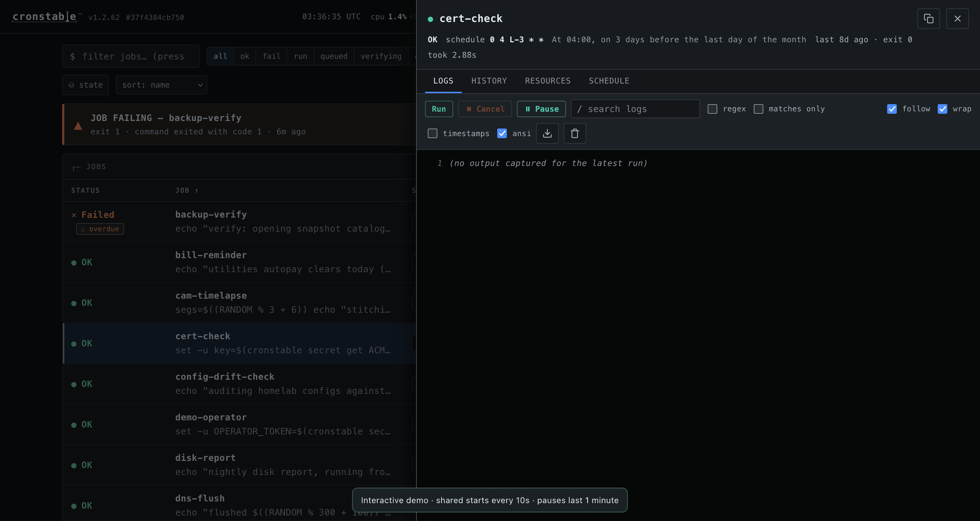Image resolution: width=980 pixels, height=521 pixels.
Task: Click the warning triangle in failing banner
Action: [78, 126]
